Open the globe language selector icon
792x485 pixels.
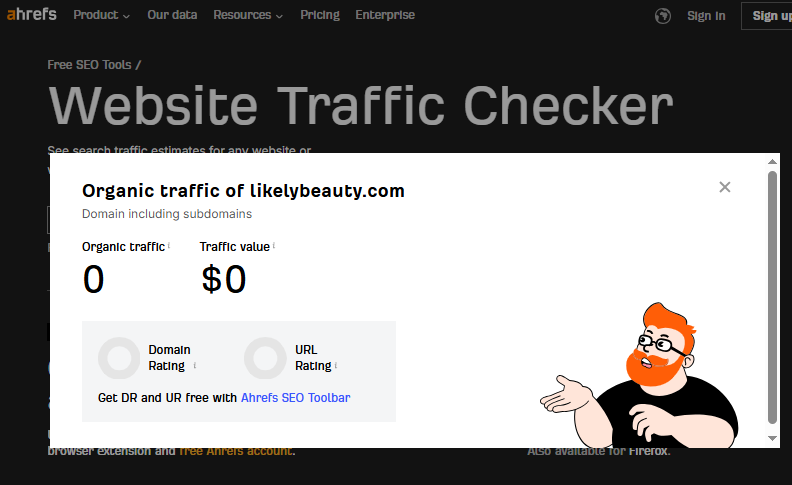click(x=663, y=16)
